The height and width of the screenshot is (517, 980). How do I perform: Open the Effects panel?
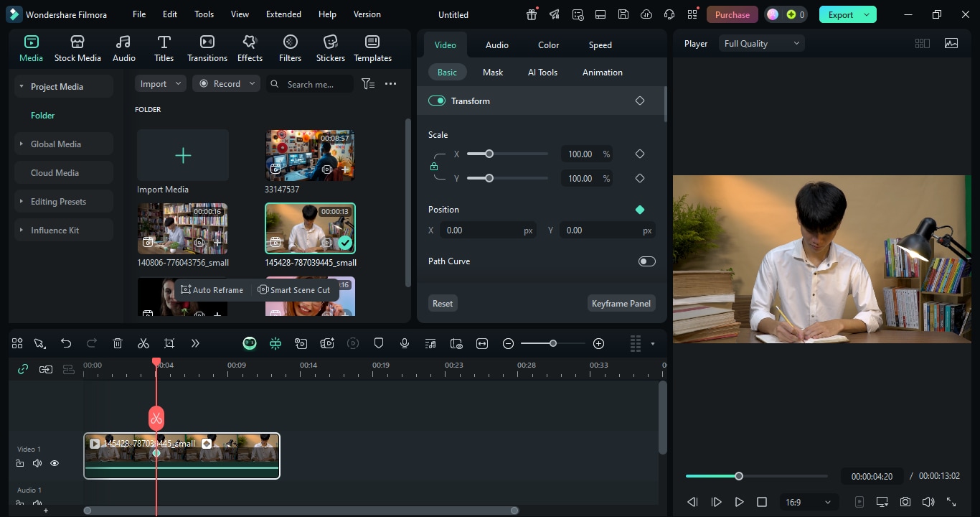pos(250,48)
